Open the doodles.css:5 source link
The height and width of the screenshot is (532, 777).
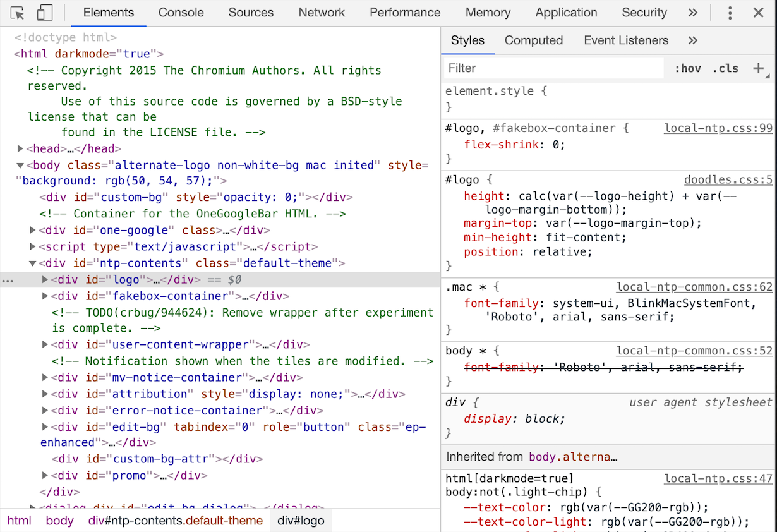click(x=728, y=180)
